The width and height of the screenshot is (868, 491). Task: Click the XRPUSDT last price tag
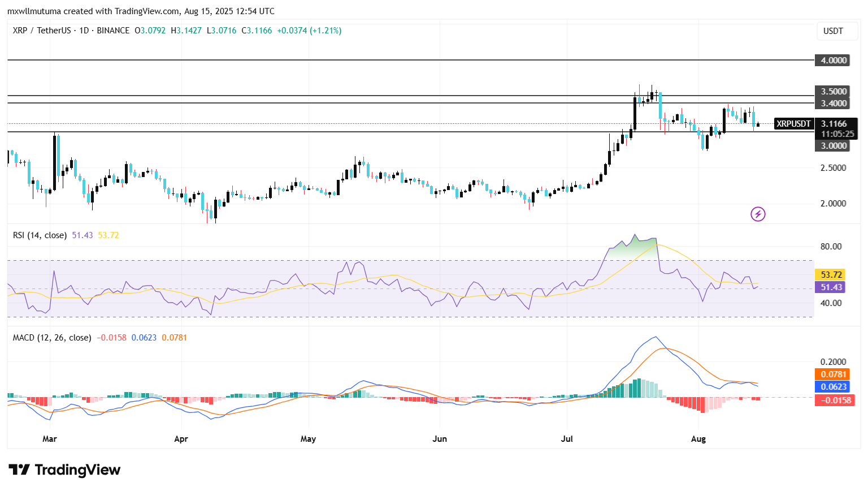coord(793,124)
